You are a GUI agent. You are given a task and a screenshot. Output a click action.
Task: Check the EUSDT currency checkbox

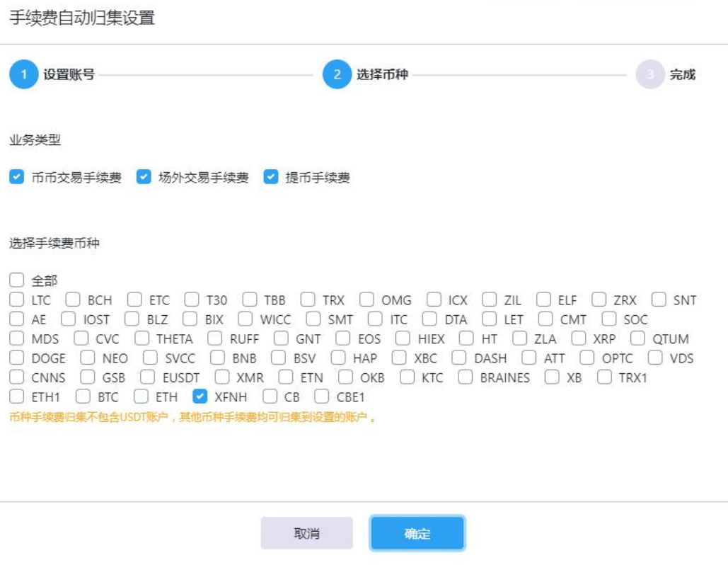tap(148, 377)
